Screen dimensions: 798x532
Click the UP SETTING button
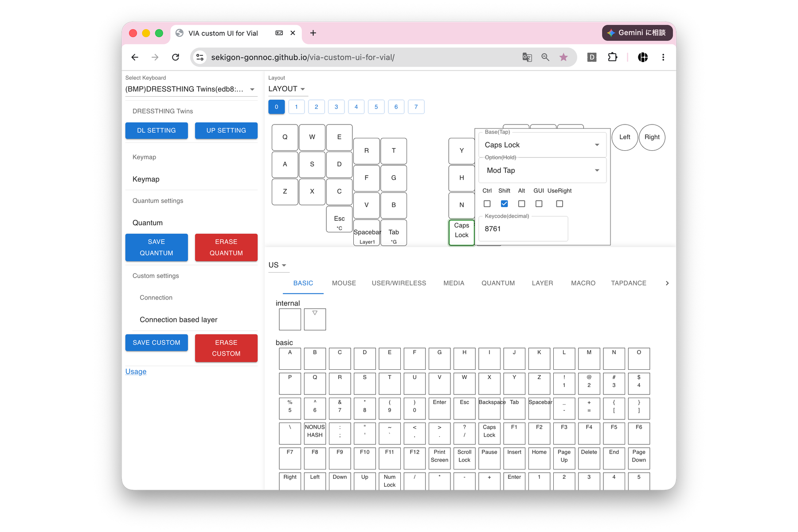coord(226,131)
